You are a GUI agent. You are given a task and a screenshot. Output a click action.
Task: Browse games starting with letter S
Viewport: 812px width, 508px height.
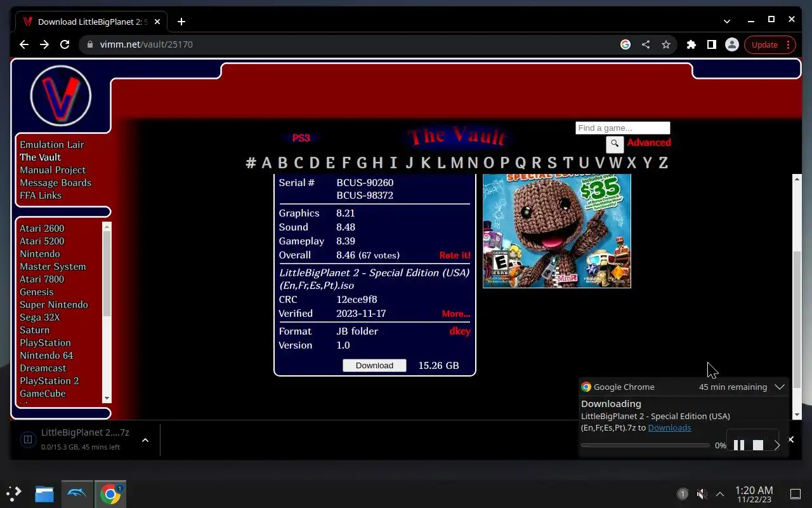[x=552, y=163]
